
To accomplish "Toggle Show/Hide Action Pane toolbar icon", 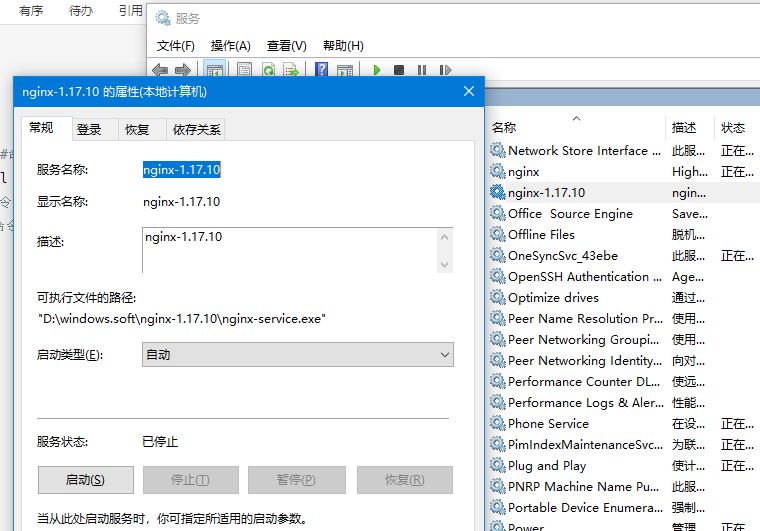I will coord(345,70).
